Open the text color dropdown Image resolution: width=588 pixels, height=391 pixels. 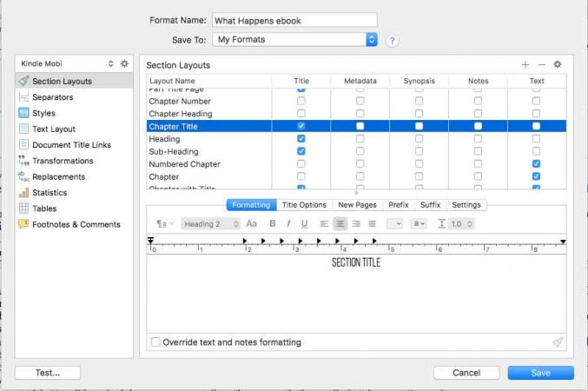tap(394, 224)
